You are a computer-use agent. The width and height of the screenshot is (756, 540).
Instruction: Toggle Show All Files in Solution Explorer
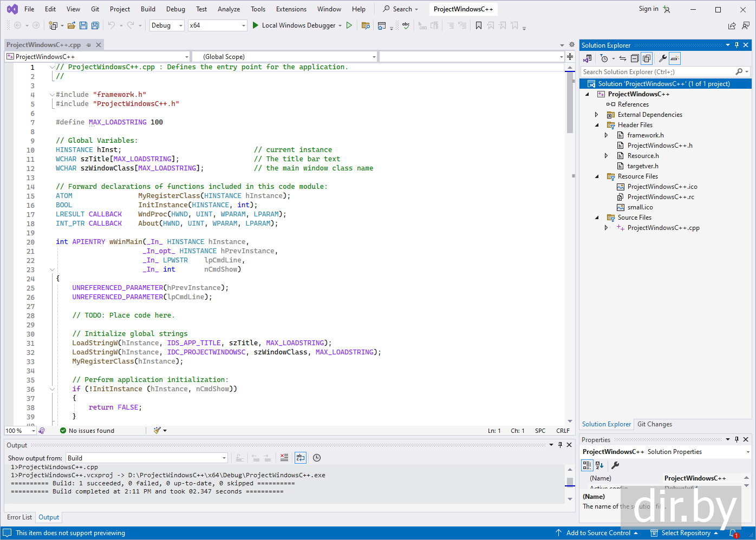(647, 58)
